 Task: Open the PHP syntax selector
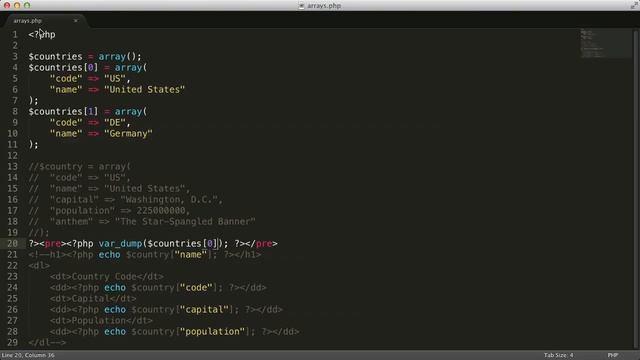(613, 355)
